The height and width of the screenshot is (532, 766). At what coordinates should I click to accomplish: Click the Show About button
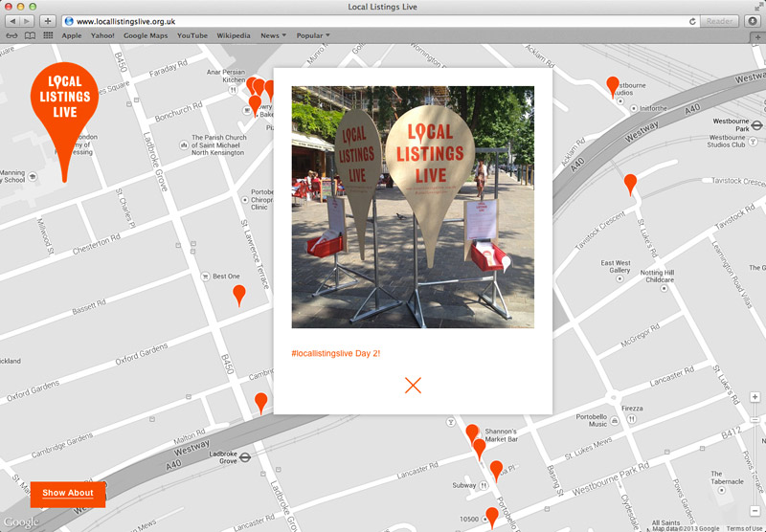pyautogui.click(x=68, y=494)
